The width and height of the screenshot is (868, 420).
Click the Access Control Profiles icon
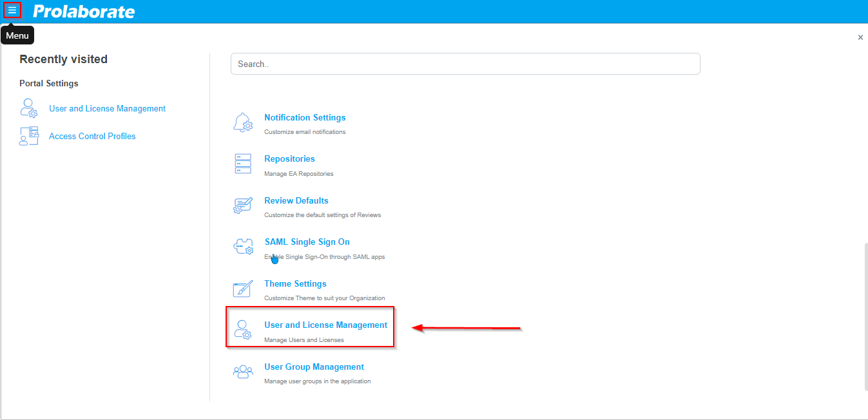click(x=29, y=136)
